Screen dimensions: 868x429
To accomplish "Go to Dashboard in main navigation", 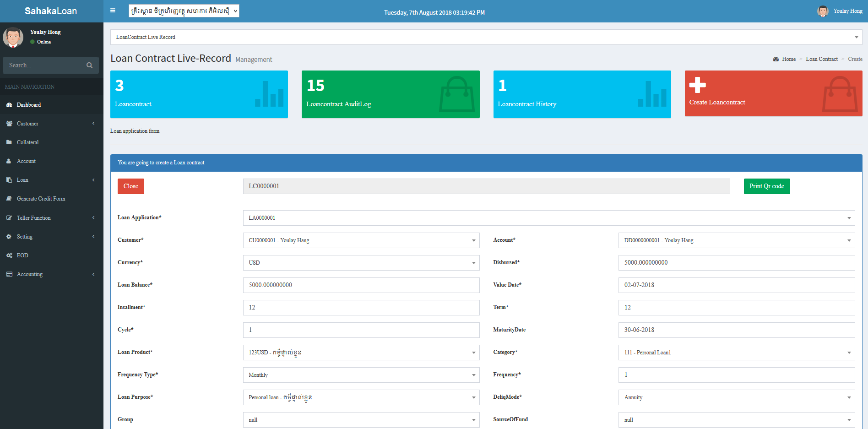I will click(x=29, y=105).
